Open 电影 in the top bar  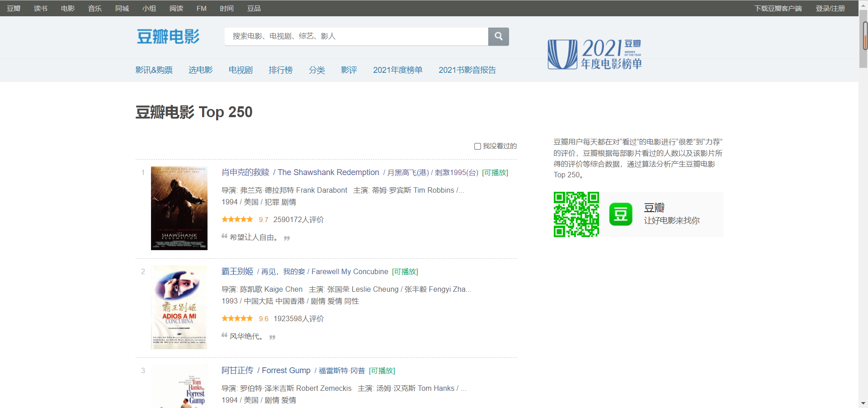click(68, 9)
